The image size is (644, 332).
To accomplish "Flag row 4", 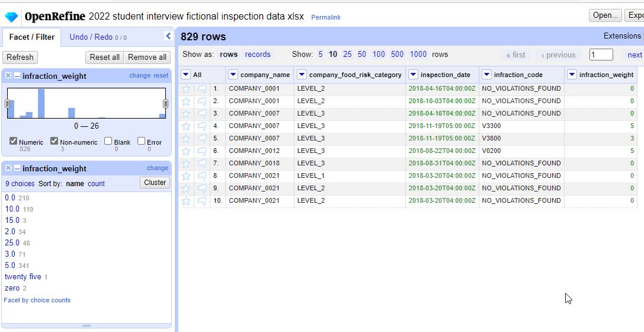I will (201, 126).
